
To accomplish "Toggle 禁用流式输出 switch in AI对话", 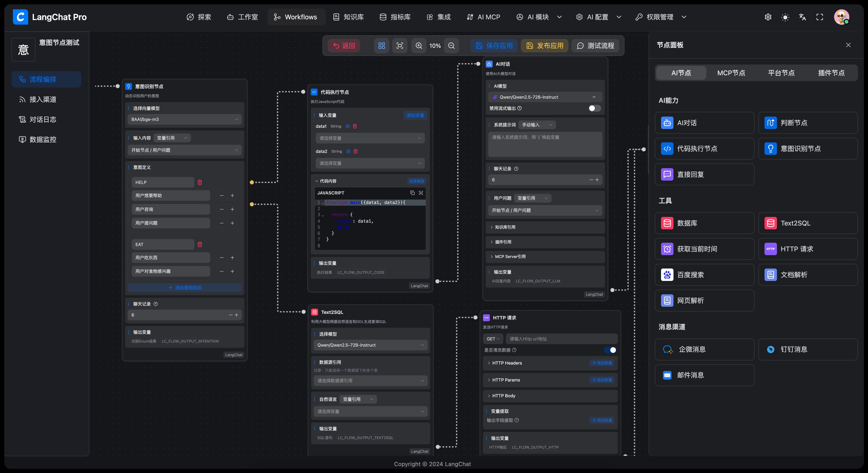I will 594,108.
